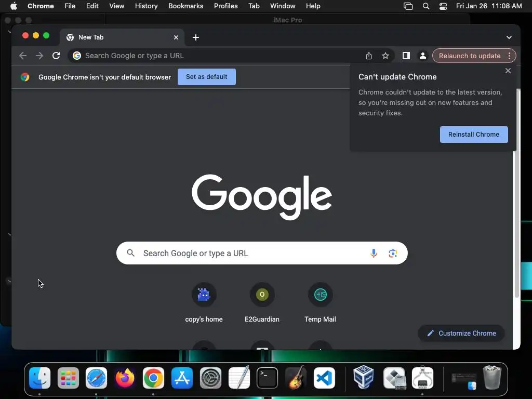This screenshot has height=399, width=532.
Task: Open the Profiles menu
Action: 225,6
